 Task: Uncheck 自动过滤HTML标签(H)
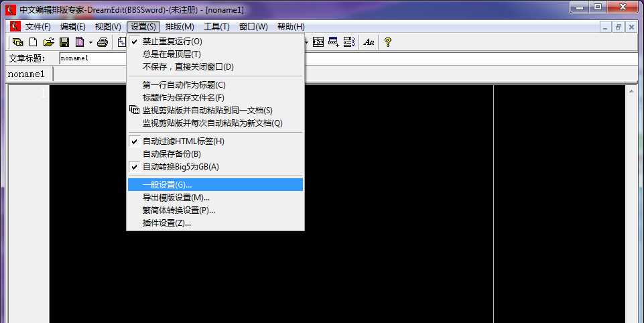[x=215, y=141]
